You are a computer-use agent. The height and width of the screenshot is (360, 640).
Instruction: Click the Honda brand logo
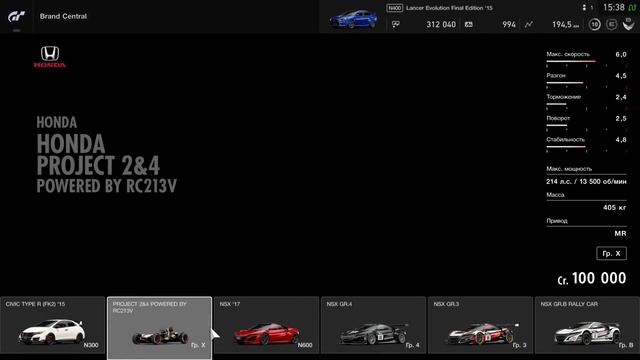[x=50, y=57]
